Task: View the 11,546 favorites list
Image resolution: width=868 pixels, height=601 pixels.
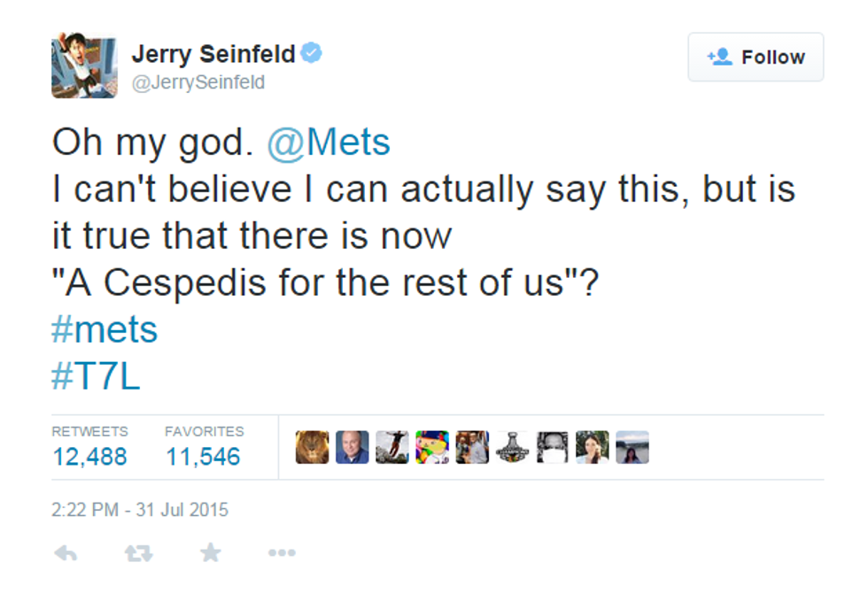Action: pyautogui.click(x=203, y=456)
